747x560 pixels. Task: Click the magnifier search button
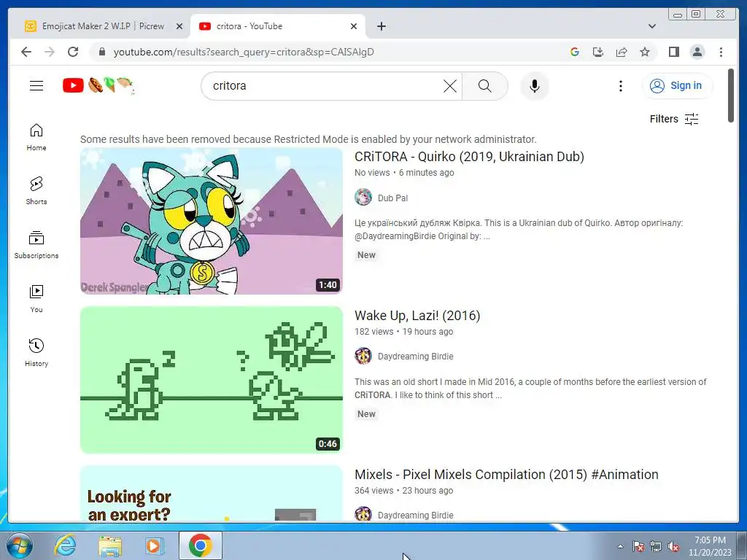click(x=484, y=86)
